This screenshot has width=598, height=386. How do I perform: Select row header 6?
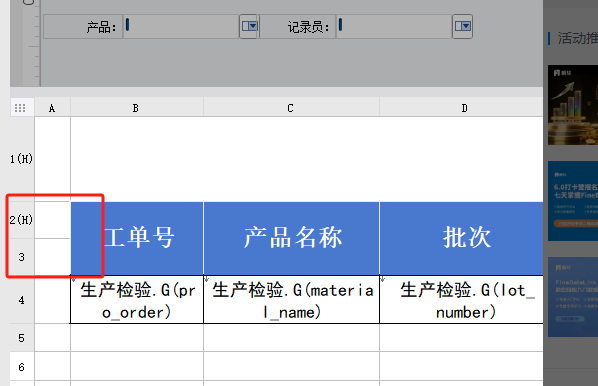point(22,367)
